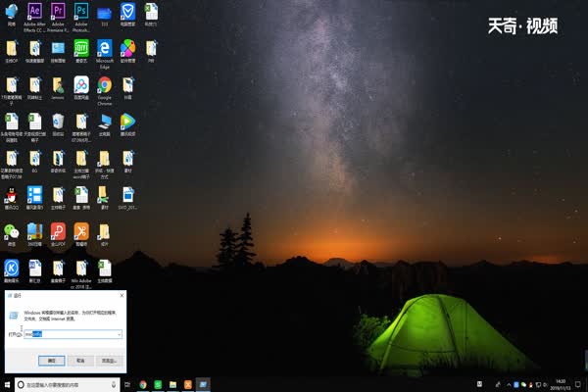The height and width of the screenshot is (392, 588).
Task: Open the blue tiled desktop organizer shortcut
Action: 34,198
